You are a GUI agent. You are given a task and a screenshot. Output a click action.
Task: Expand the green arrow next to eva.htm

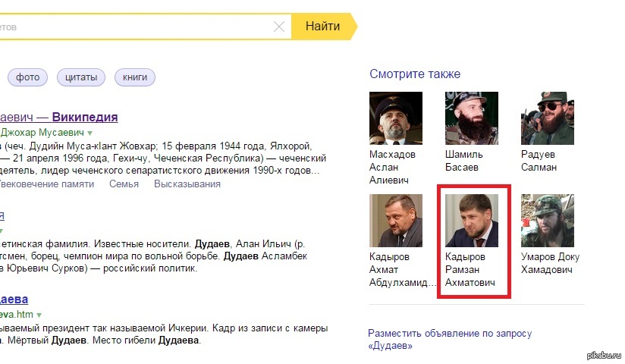39,314
